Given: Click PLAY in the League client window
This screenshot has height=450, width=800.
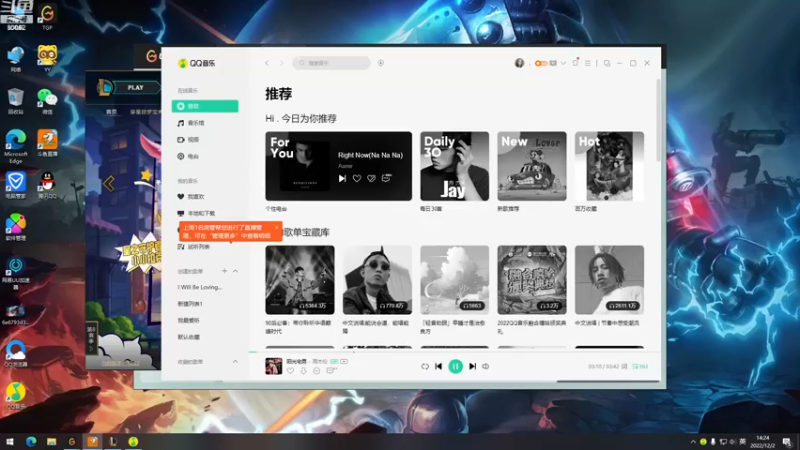Looking at the screenshot, I should point(136,88).
